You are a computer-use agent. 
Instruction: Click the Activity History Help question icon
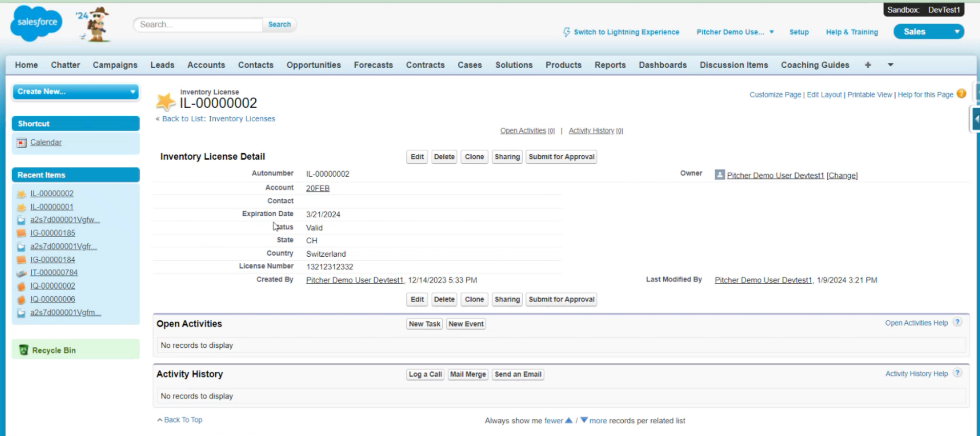tap(957, 373)
